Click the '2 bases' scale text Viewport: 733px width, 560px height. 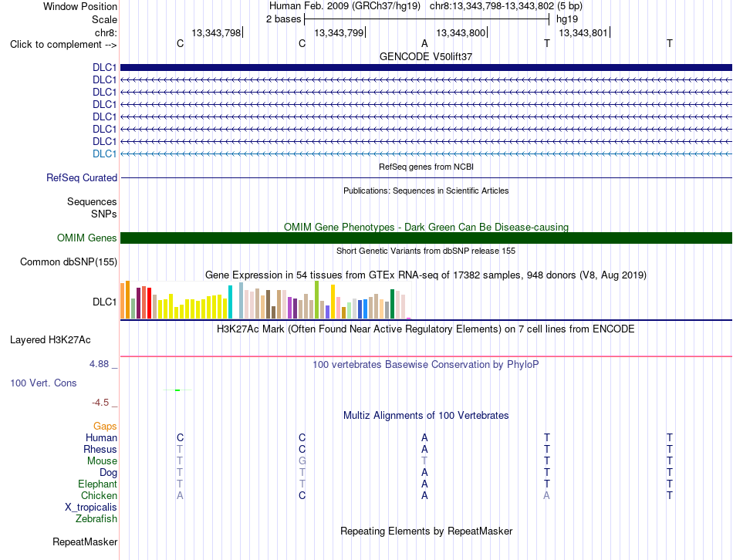tap(284, 19)
